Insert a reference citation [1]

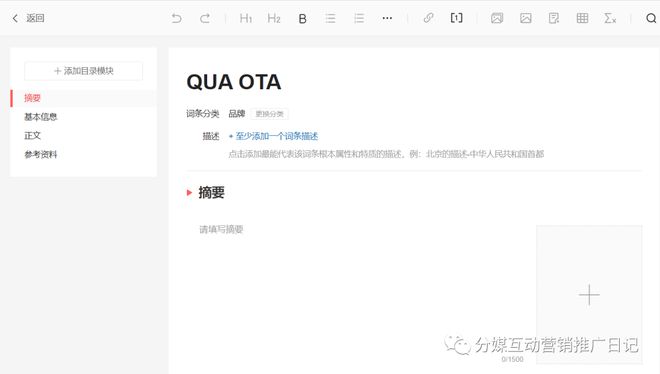click(456, 18)
